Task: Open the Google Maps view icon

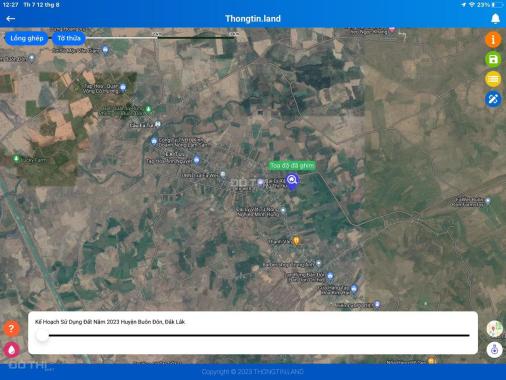Action: [494, 329]
